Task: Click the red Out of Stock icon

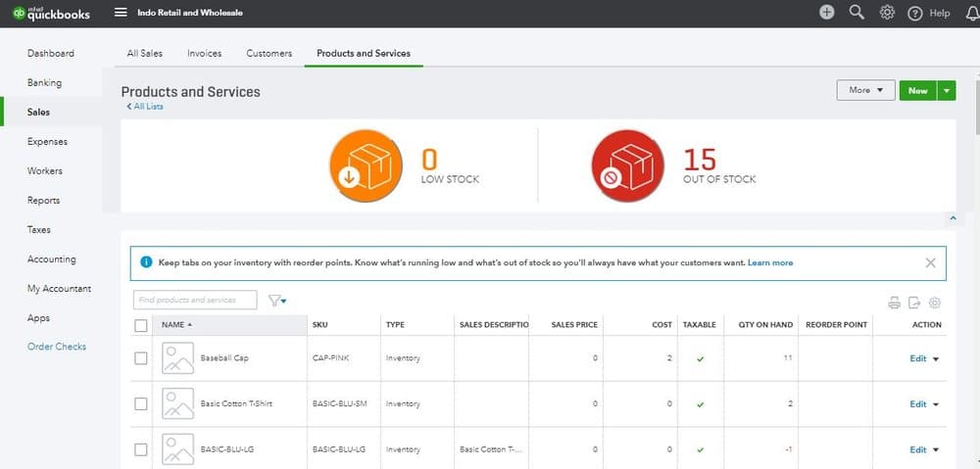Action: click(627, 166)
